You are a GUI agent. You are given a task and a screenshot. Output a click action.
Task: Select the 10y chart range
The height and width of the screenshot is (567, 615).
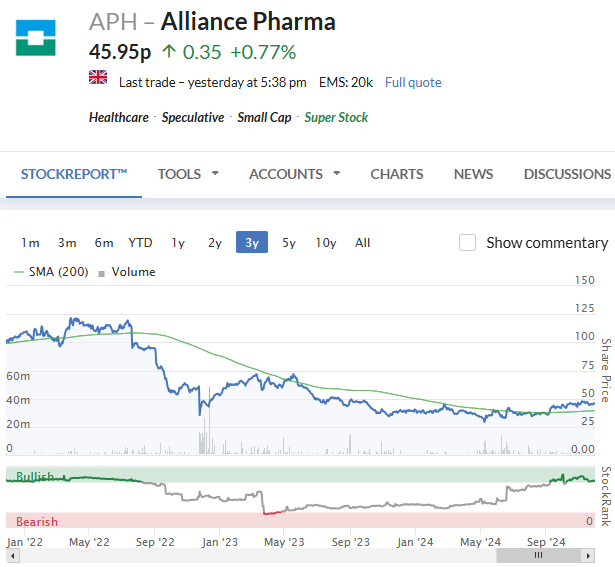(x=326, y=243)
